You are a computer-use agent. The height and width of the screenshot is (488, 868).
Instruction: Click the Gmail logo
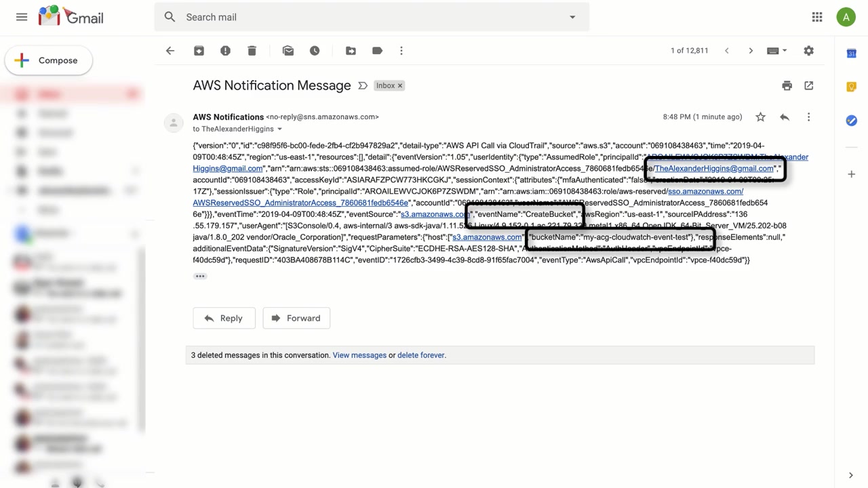point(71,16)
